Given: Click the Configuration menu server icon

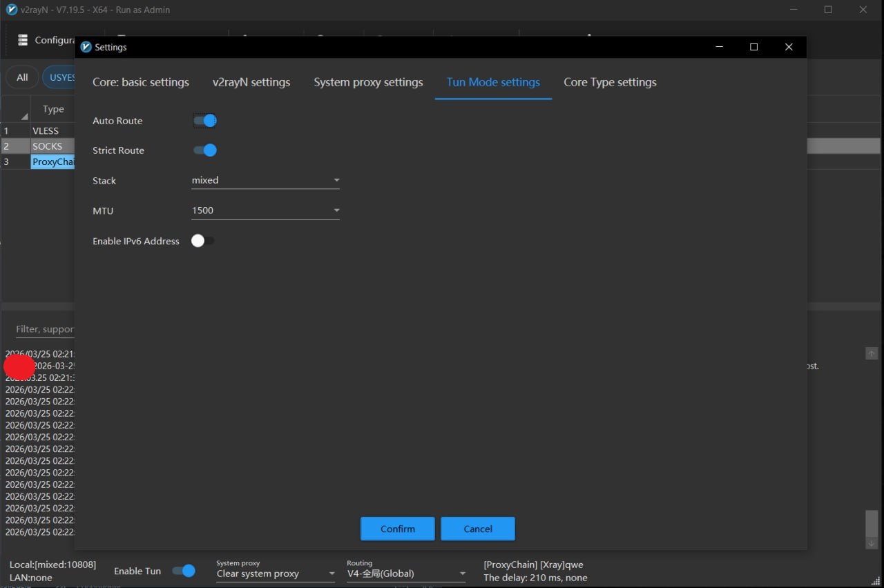Looking at the screenshot, I should 23,40.
